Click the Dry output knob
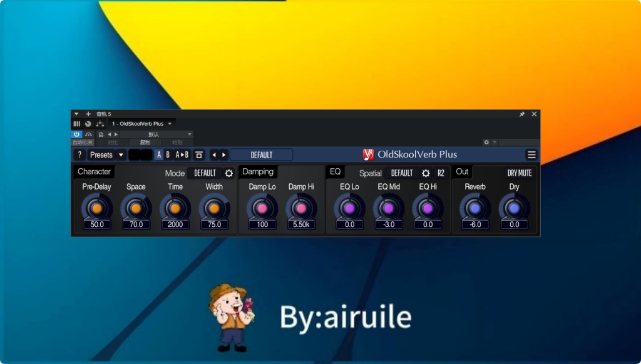Screen dimensions: 641x364 (x=515, y=208)
